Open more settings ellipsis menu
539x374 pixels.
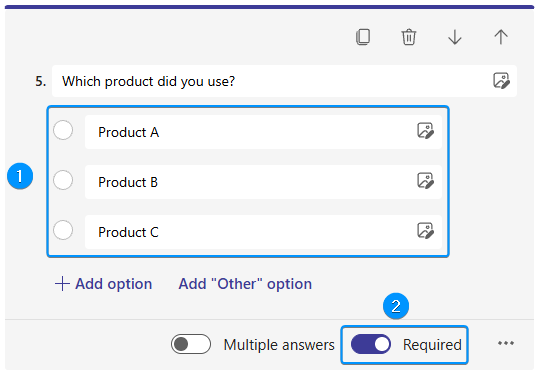pyautogui.click(x=506, y=343)
